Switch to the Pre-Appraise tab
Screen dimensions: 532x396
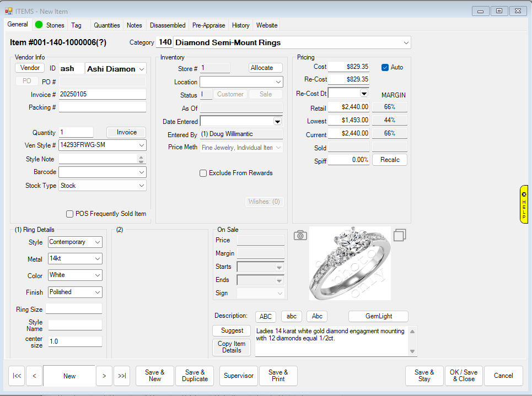(208, 25)
